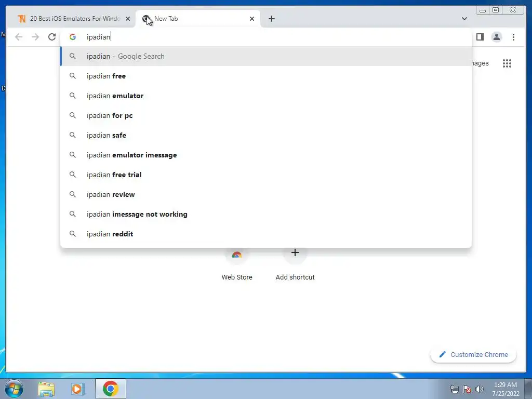Open the Chrome profile avatar
532x399 pixels.
tap(496, 37)
